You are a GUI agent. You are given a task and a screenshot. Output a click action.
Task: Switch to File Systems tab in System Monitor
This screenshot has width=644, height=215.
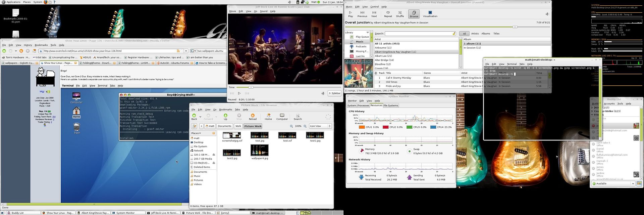[x=391, y=105]
